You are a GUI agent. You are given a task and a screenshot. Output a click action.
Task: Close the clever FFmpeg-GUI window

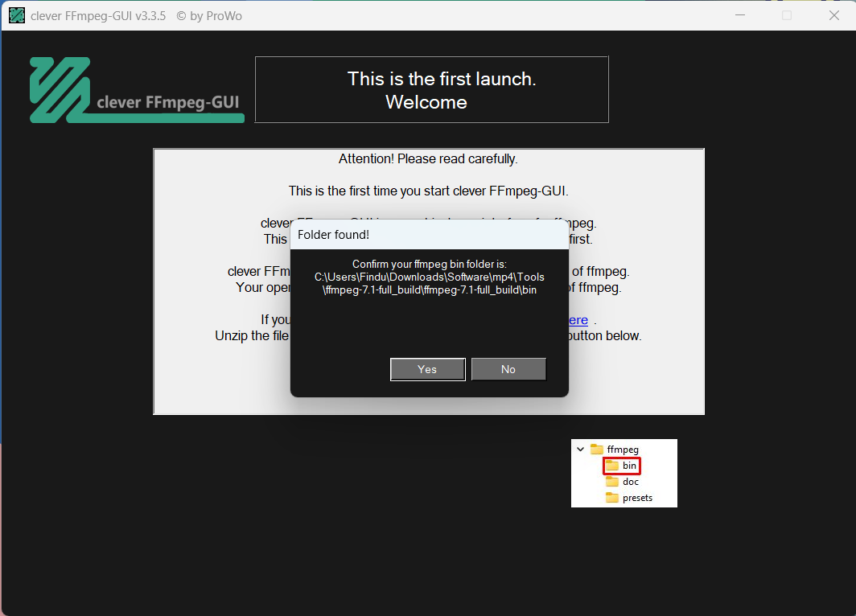(x=833, y=15)
